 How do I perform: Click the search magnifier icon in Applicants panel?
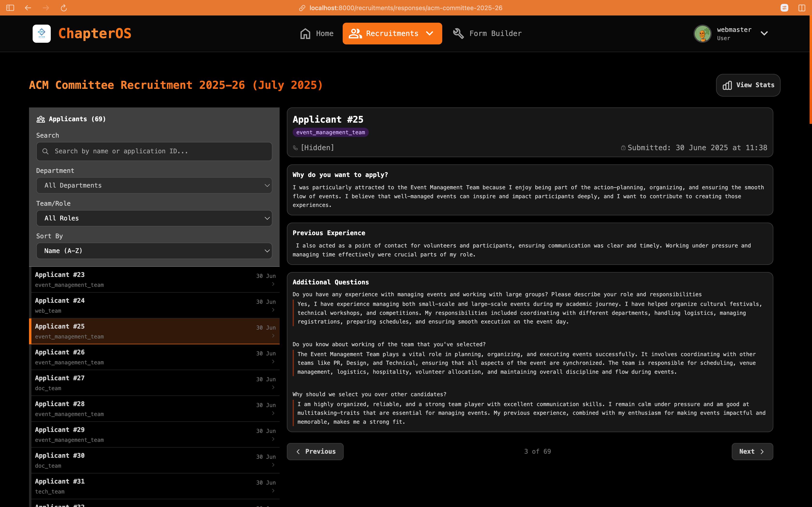pyautogui.click(x=46, y=151)
